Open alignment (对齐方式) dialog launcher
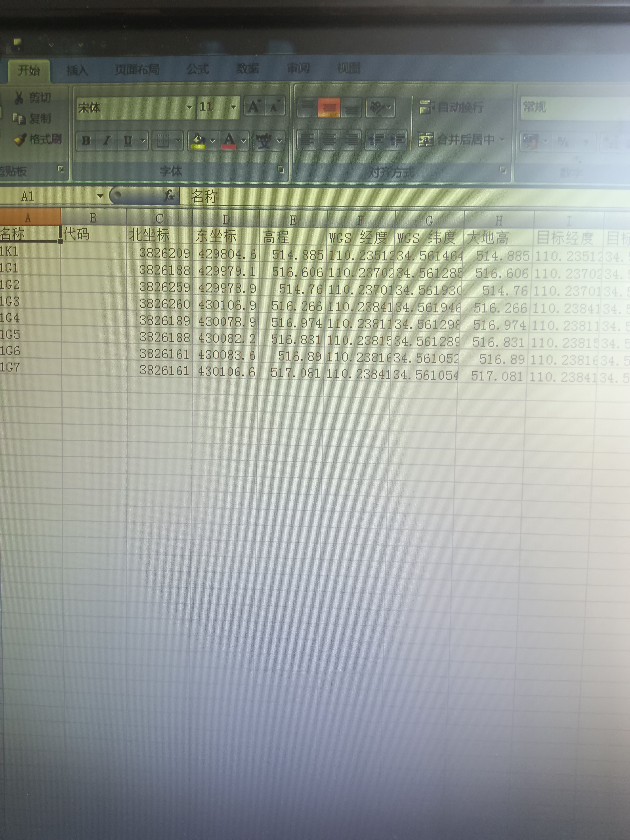The image size is (630, 840). pyautogui.click(x=503, y=170)
